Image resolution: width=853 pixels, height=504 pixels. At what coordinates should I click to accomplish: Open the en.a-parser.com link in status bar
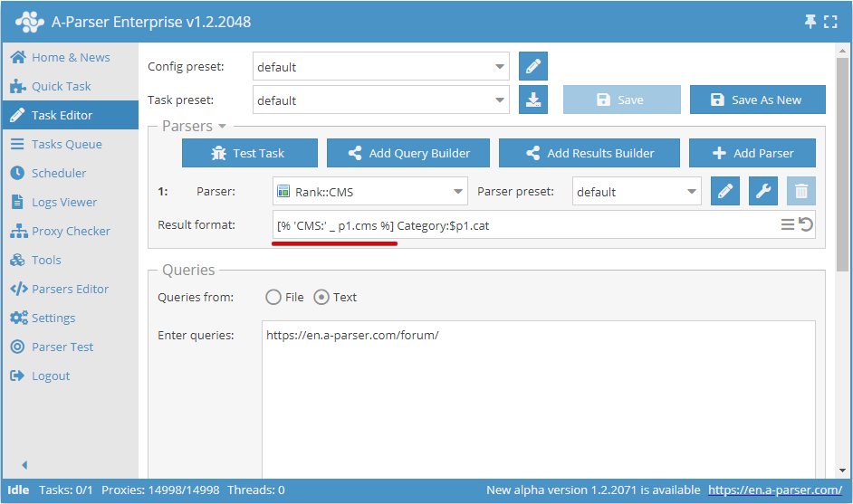(775, 490)
